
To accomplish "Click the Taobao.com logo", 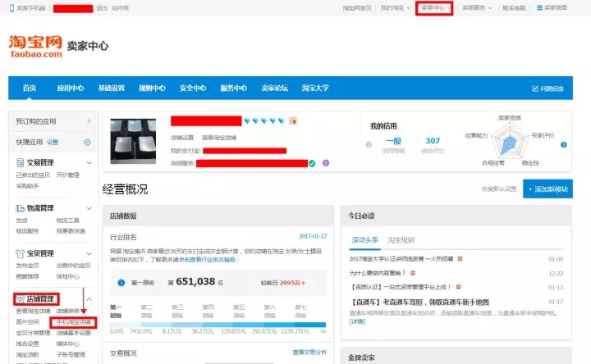I will tap(35, 46).
